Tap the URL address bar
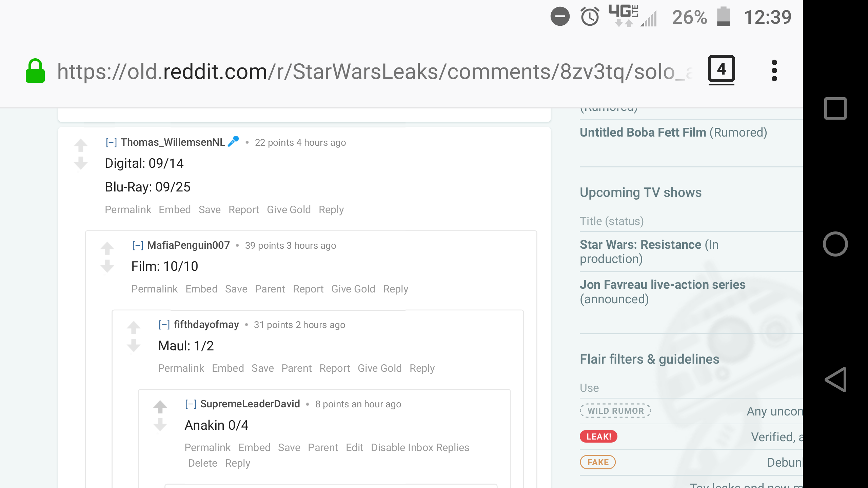868x488 pixels. click(x=373, y=72)
